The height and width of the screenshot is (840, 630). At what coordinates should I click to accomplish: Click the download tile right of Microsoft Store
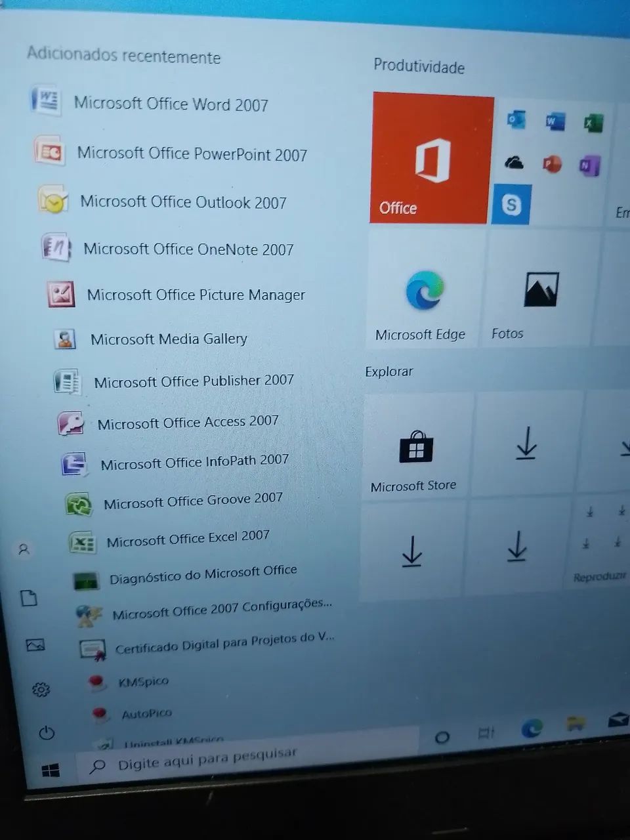[x=526, y=444]
